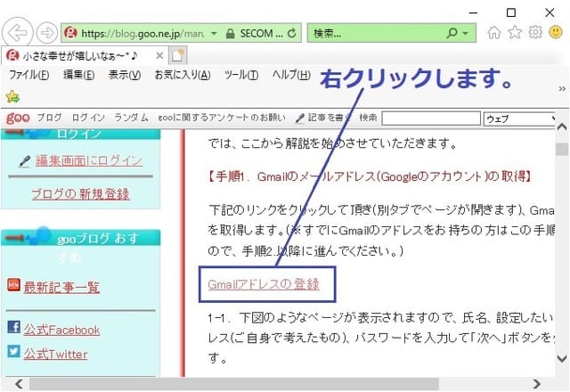Viewport: 570px width, 392px height.
Task: Open the ファイル(F) menu
Action: 28,75
